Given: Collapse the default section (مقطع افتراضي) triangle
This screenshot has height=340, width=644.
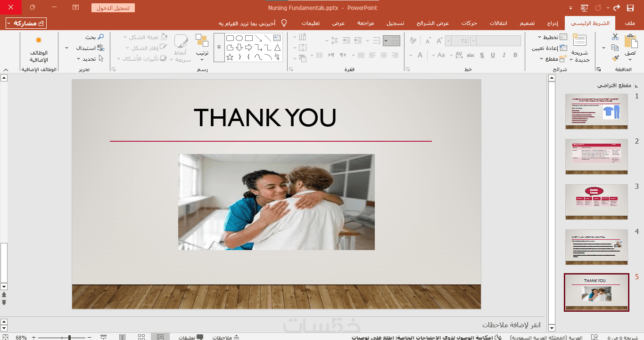Looking at the screenshot, I should point(636,86).
